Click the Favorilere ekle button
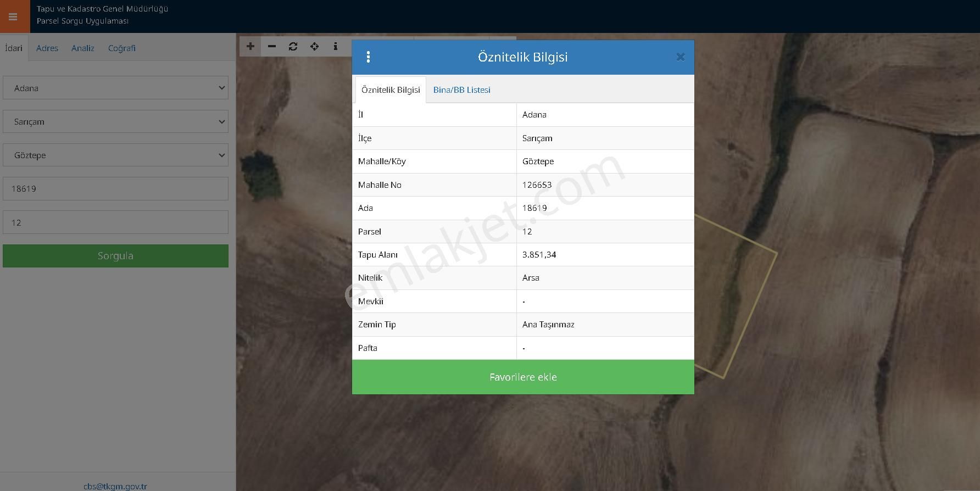The width and height of the screenshot is (980, 491). tap(523, 377)
